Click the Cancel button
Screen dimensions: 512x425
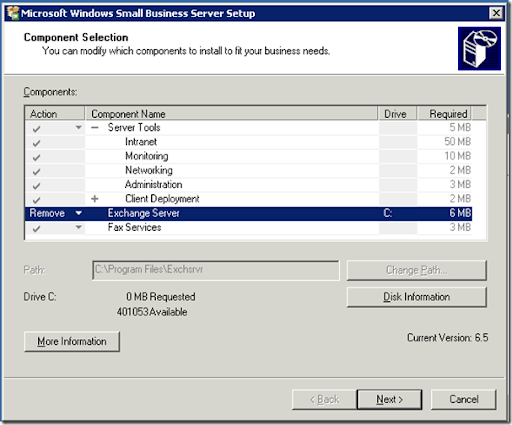point(464,399)
